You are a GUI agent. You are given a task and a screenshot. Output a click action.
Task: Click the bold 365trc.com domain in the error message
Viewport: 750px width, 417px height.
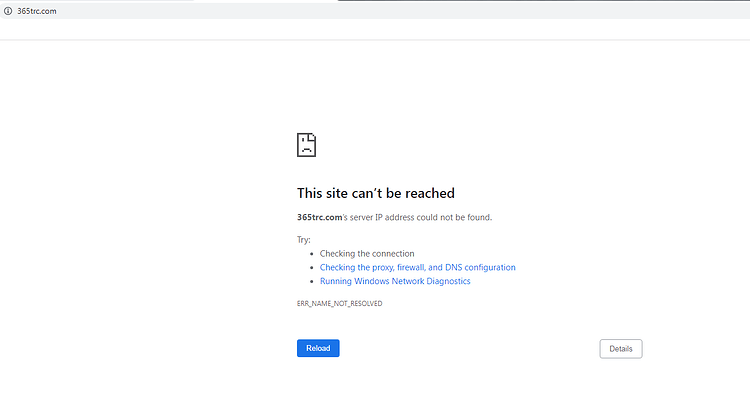point(319,217)
